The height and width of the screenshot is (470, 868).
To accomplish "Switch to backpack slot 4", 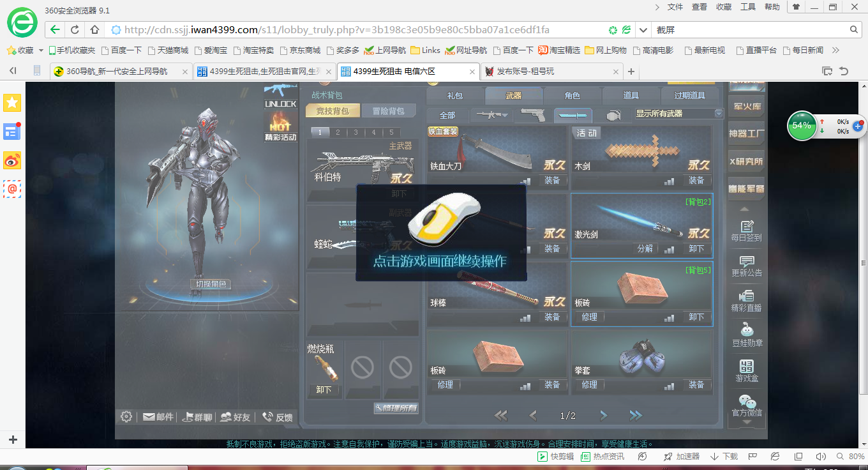I will click(x=374, y=132).
